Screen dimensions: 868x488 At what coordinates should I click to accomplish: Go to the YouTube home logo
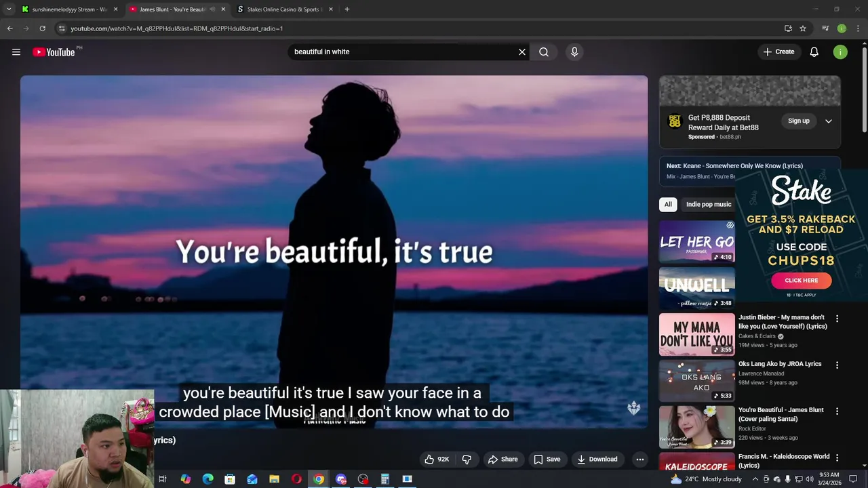(x=54, y=52)
